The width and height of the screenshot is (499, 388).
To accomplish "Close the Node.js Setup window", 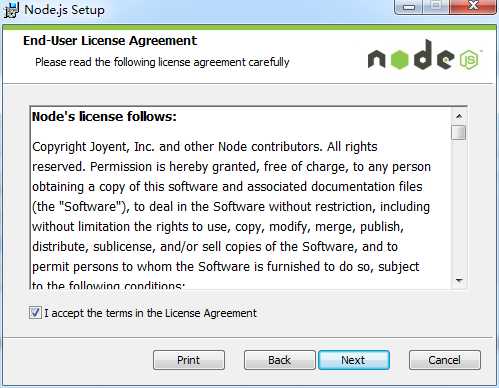I will [x=472, y=7].
